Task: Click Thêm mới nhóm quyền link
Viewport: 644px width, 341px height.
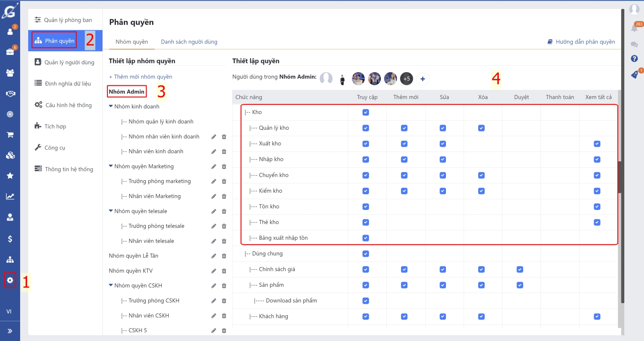Action: pyautogui.click(x=140, y=77)
